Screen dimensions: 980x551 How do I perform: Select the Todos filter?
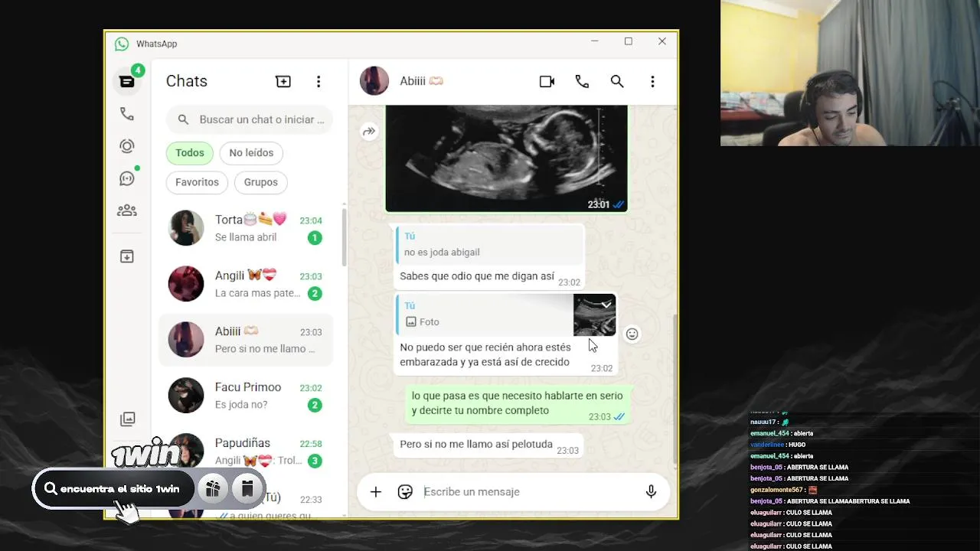pos(190,153)
